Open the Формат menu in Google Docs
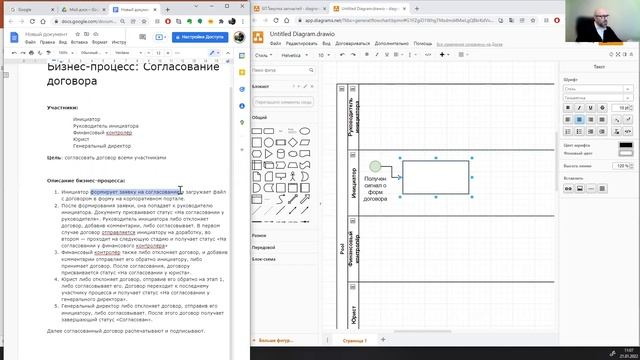This screenshot has width=640, height=360. (100, 42)
